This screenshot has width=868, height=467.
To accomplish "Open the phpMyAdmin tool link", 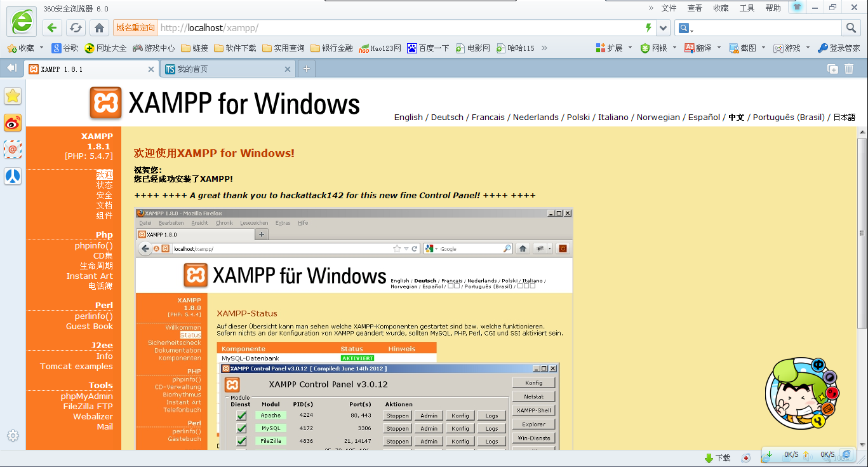I will [x=87, y=396].
